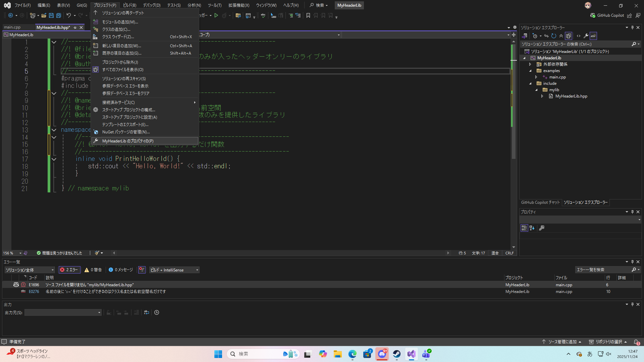Click View Code icon in Solution Explorer toolbar
Viewport: 644px width, 362px height.
pyautogui.click(x=579, y=36)
